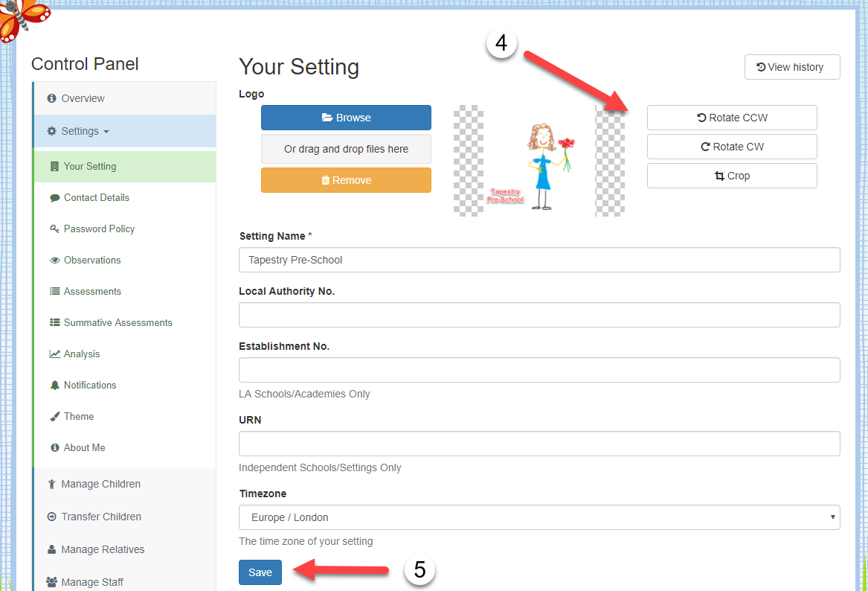Click the Overview info icon
This screenshot has width=868, height=591.
click(51, 98)
